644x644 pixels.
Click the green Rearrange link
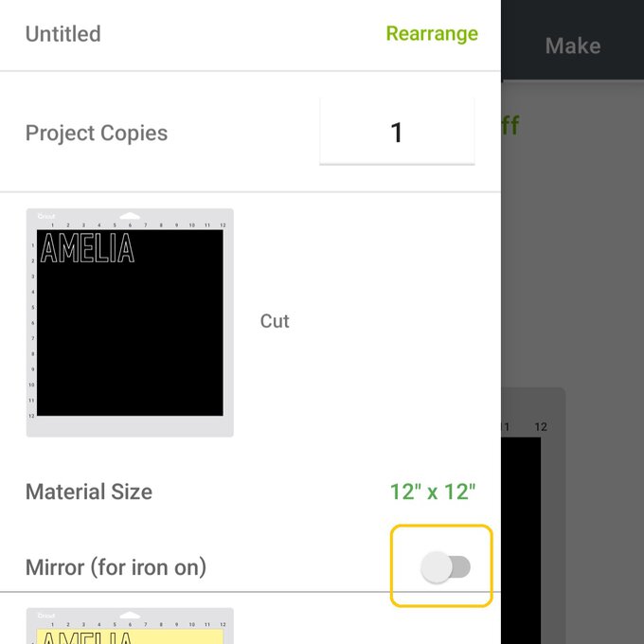click(x=432, y=34)
